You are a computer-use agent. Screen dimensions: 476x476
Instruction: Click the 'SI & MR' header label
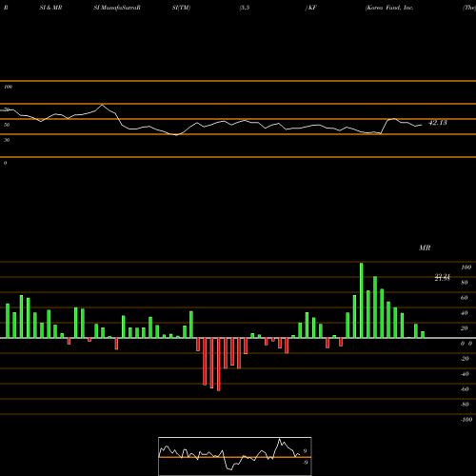[x=50, y=8]
